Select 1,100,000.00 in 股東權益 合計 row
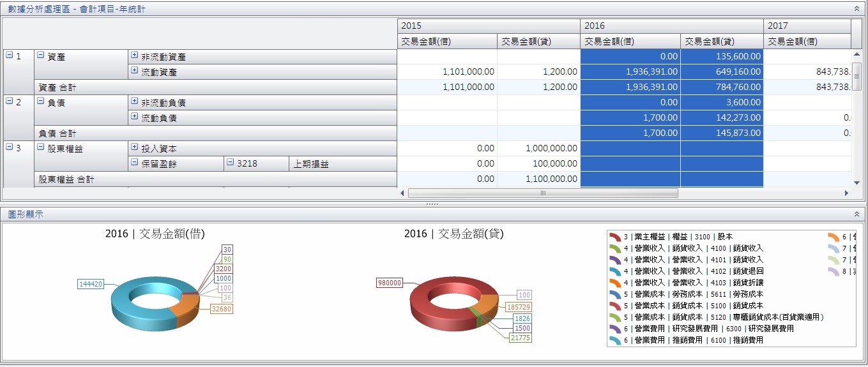Screen dimensions: 868x367 (x=539, y=179)
